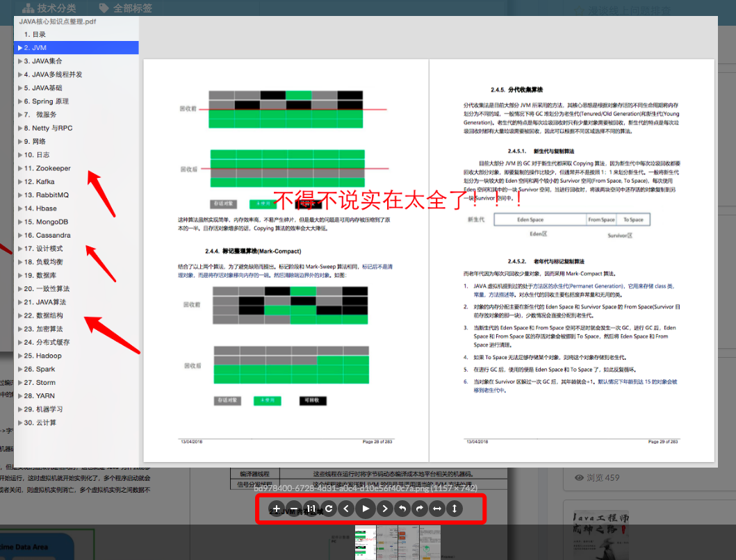Select the third thumbnail in the strip
This screenshot has height=560, width=736.
coord(409,543)
